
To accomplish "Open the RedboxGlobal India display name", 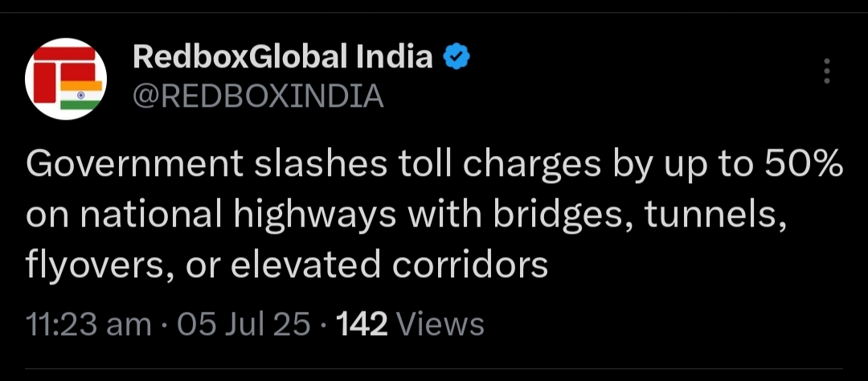I will click(282, 57).
